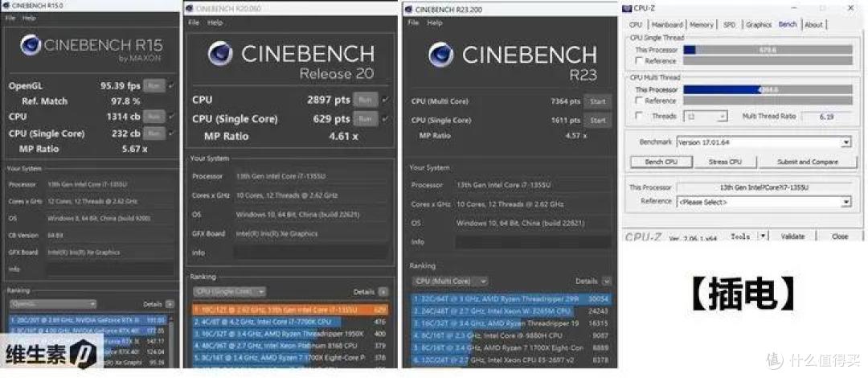Click CPU Single Thread This Processor score bar
Image resolution: width=868 pixels, height=378 pixels.
point(768,50)
